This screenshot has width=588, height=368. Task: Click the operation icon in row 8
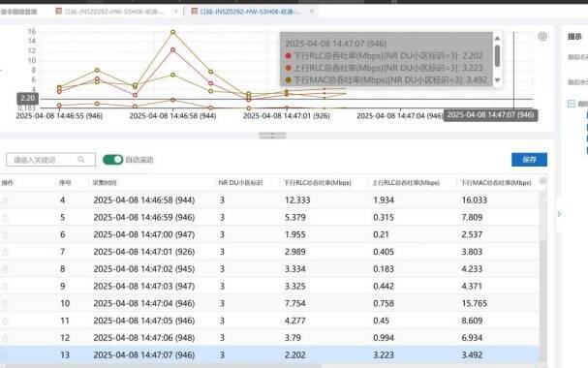[x=5, y=270]
